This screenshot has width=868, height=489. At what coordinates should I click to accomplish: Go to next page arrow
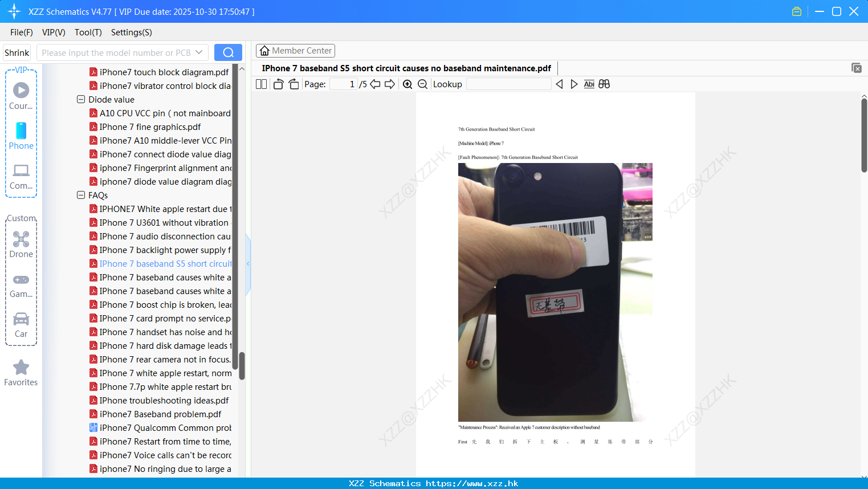point(390,84)
